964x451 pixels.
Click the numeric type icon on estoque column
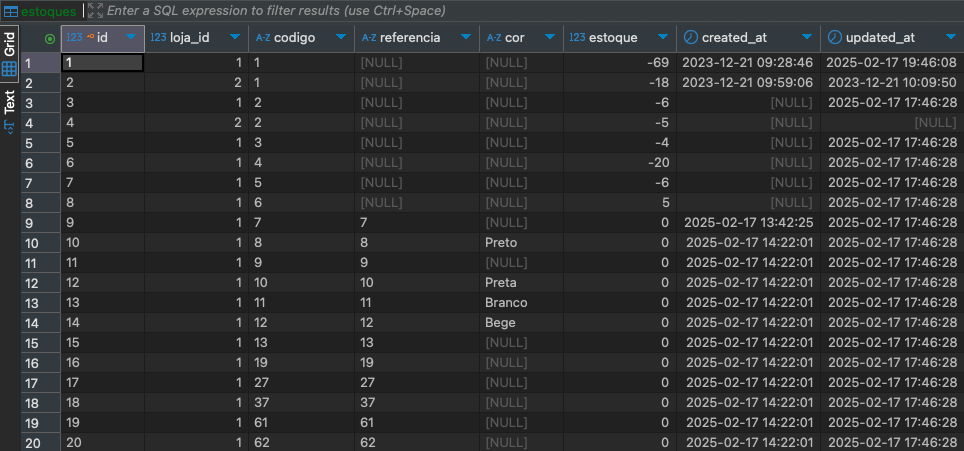[x=576, y=38]
